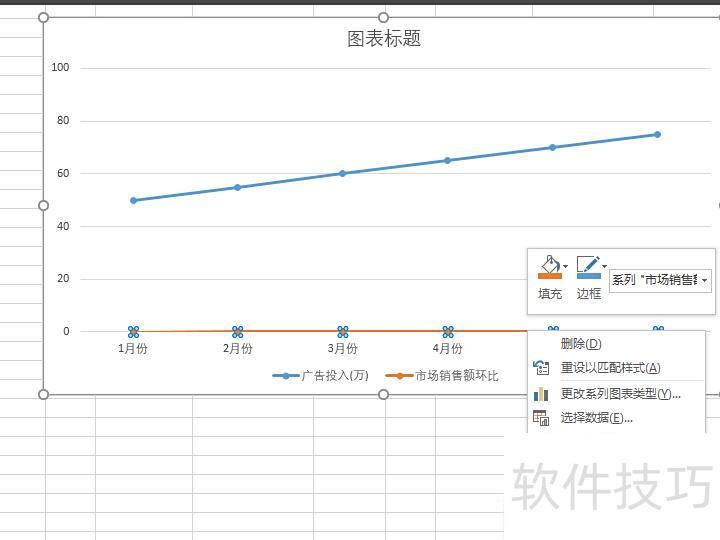Viewport: 720px width, 540px height.
Task: Click the selected orange marker at 4月份
Action: tap(448, 332)
